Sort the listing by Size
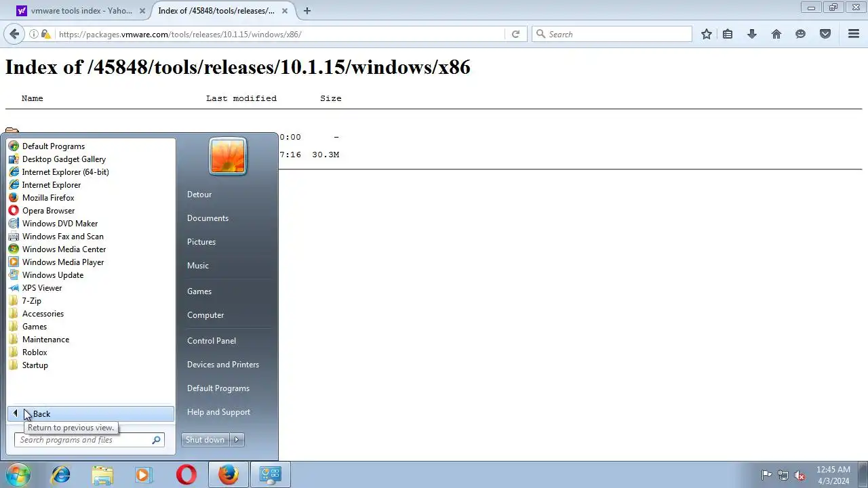 click(x=331, y=98)
